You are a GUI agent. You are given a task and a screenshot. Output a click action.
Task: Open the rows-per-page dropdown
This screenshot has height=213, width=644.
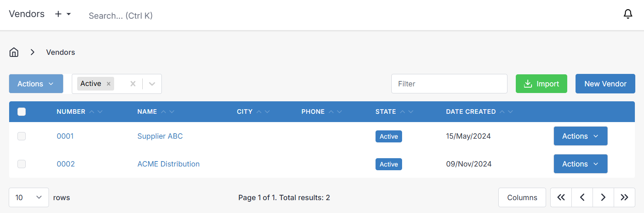29,198
